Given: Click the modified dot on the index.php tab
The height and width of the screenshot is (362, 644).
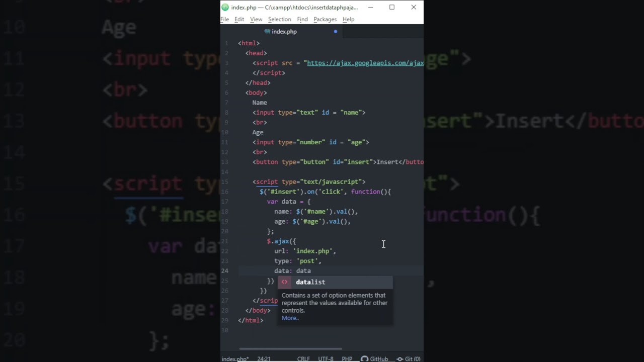Looking at the screenshot, I should tap(336, 32).
